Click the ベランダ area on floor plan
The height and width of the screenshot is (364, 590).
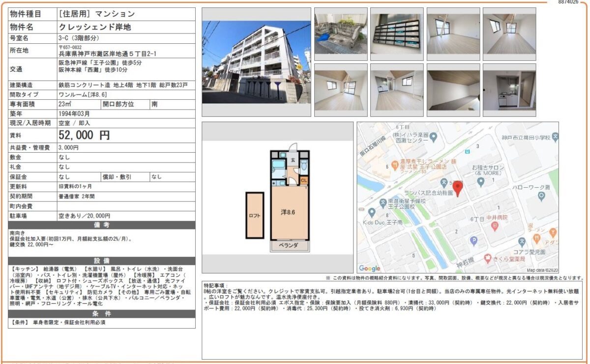[x=290, y=245]
